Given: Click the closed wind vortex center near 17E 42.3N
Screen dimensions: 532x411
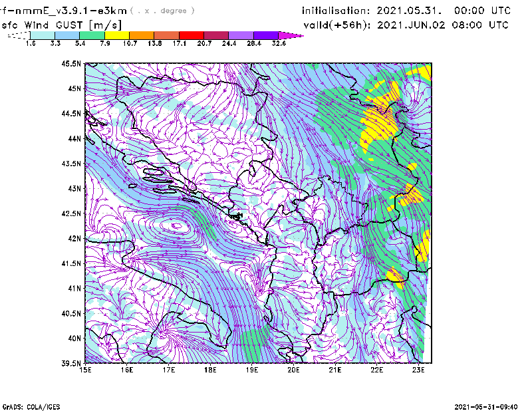Looking at the screenshot, I should click(x=176, y=225).
